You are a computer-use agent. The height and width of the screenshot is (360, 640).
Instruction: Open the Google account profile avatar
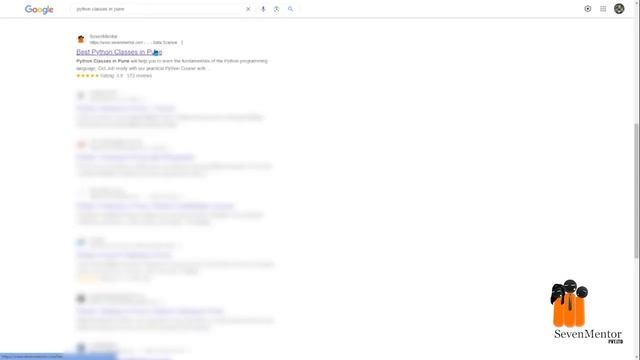point(619,9)
